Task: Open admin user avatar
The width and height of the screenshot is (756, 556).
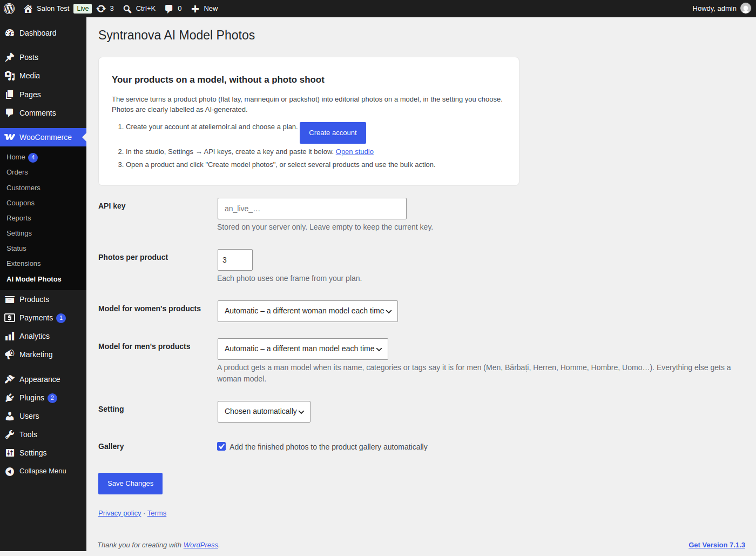Action: (746, 9)
